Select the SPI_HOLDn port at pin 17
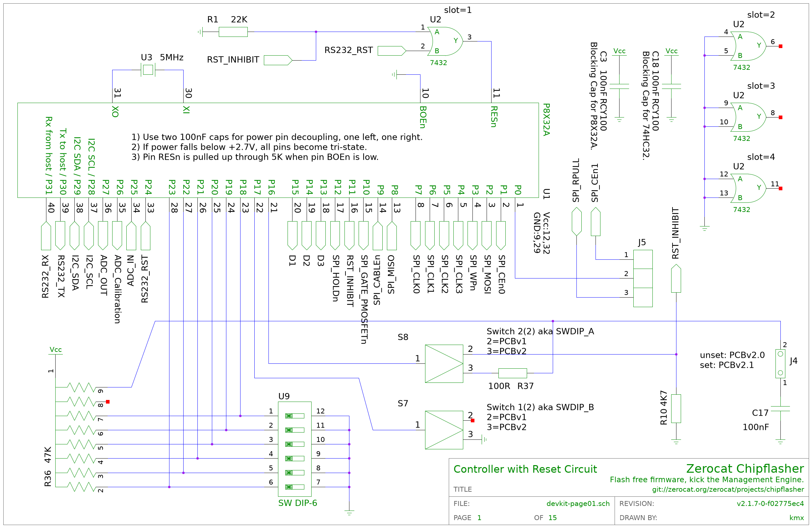Screen dimensions: 812x528 point(335,235)
